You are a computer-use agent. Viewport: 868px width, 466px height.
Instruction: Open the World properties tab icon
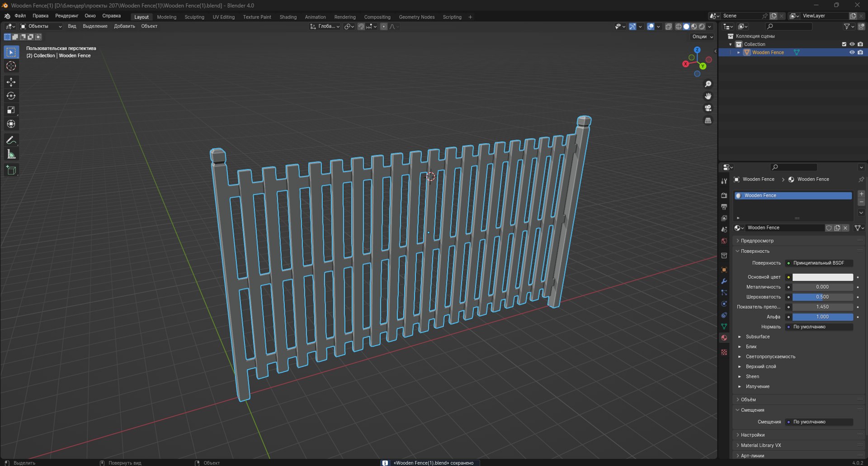724,241
